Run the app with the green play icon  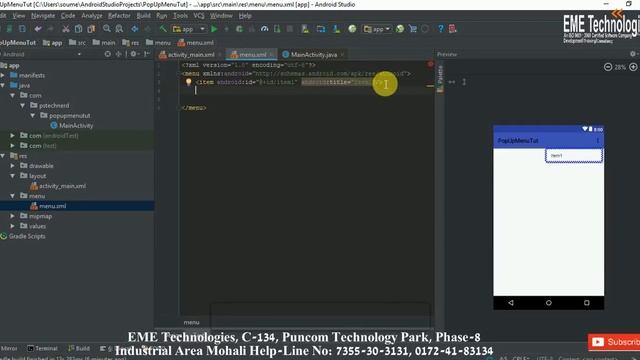pyautogui.click(x=214, y=29)
